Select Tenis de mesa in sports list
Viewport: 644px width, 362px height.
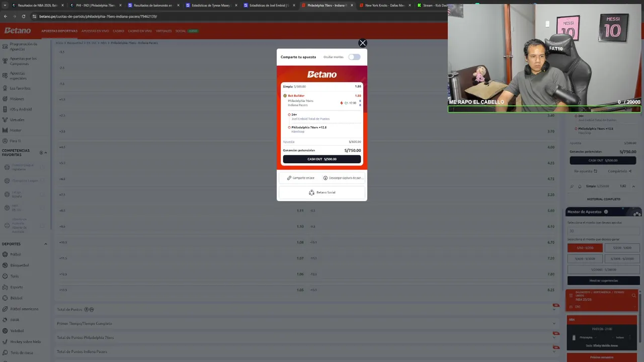[x=22, y=352]
